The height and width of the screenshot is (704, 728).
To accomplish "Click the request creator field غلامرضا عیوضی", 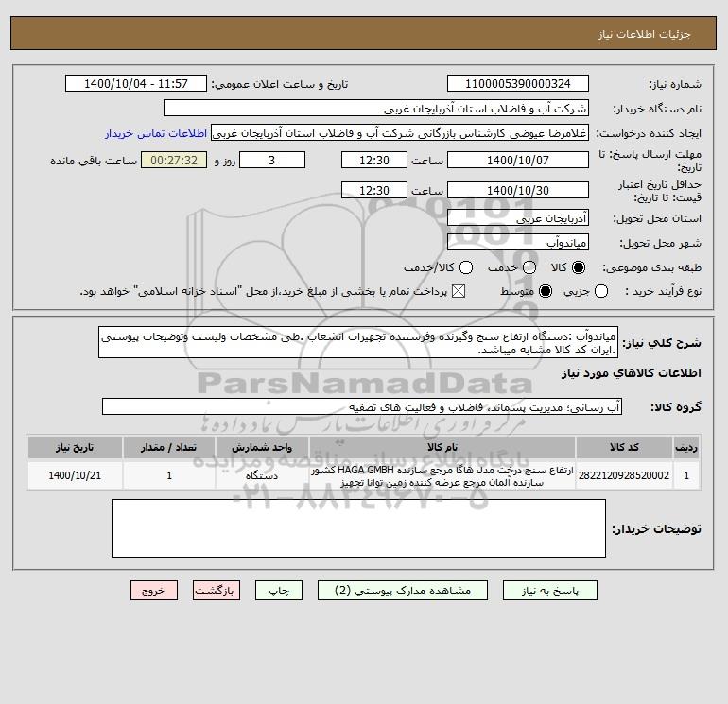I will [x=400, y=133].
